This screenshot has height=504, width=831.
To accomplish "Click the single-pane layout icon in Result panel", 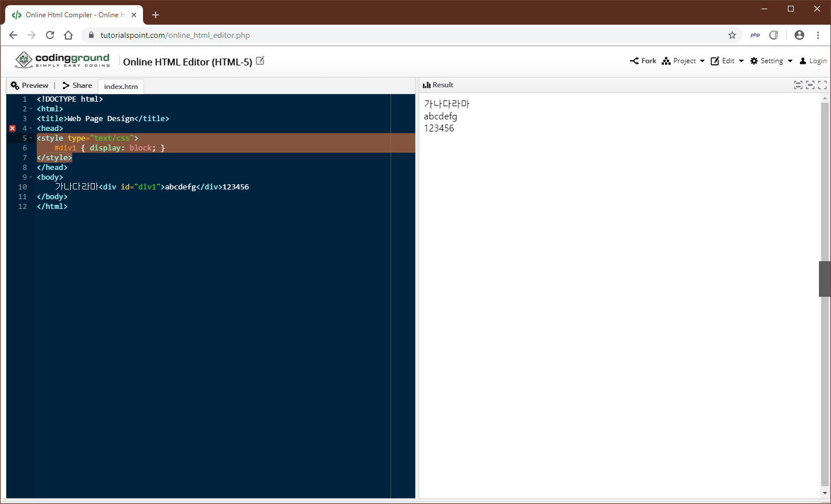I will coord(810,85).
